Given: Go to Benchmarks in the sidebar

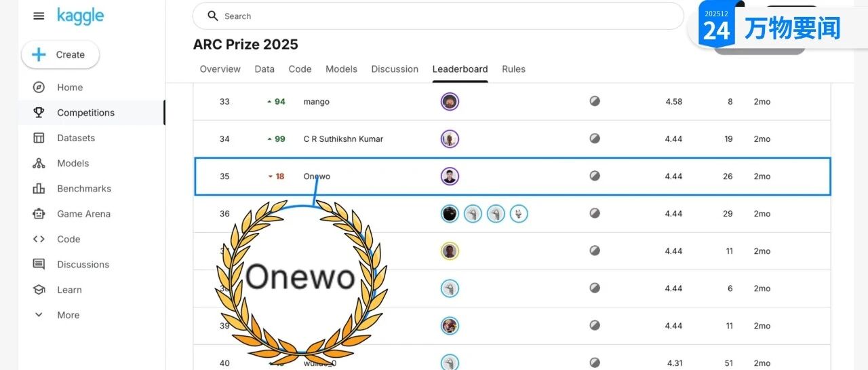Looking at the screenshot, I should pyautogui.click(x=83, y=189).
